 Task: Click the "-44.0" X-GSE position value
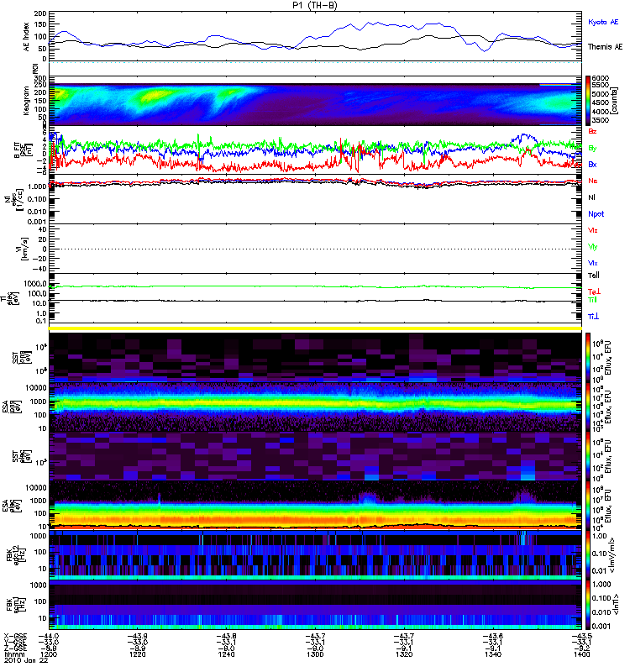coord(49,636)
